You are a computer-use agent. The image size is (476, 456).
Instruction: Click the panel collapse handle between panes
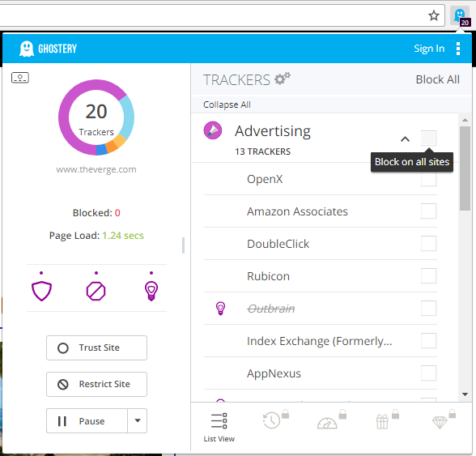click(183, 245)
